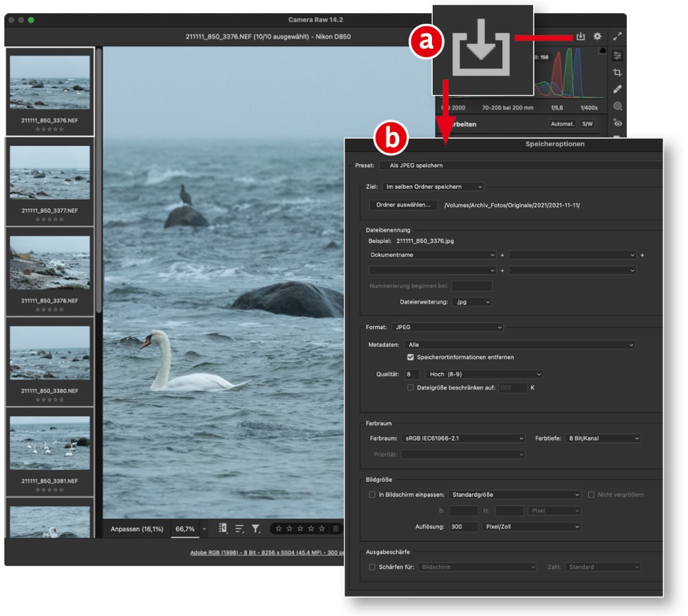Toggle fullscreen mode with the arrows icon
The height and width of the screenshot is (616, 688).
tap(617, 36)
